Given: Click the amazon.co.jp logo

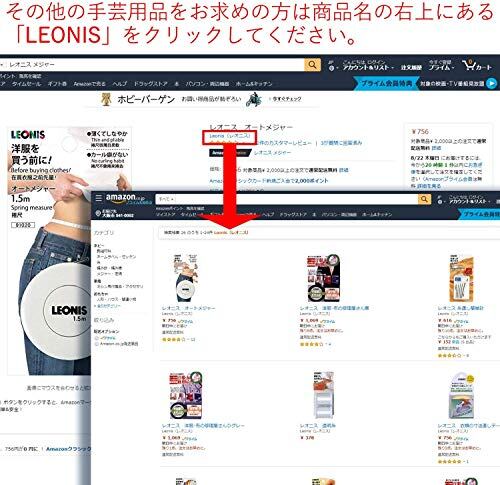Looking at the screenshot, I should pos(126,199).
